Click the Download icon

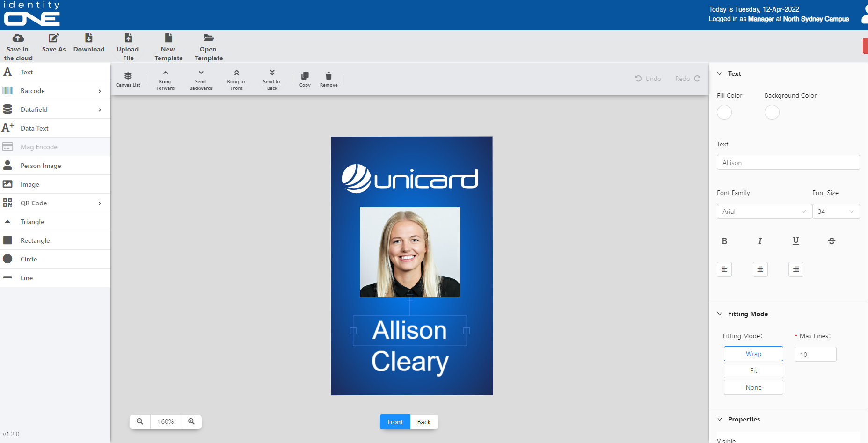(89, 38)
